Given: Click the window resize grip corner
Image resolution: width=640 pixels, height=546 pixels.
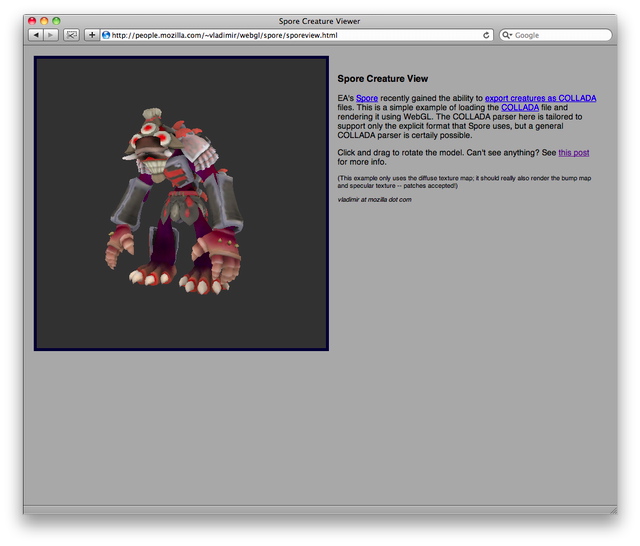Looking at the screenshot, I should pyautogui.click(x=613, y=510).
